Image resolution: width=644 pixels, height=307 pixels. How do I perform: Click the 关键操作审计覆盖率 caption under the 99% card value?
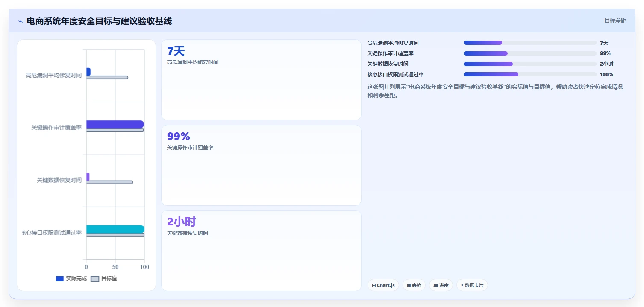[190, 148]
